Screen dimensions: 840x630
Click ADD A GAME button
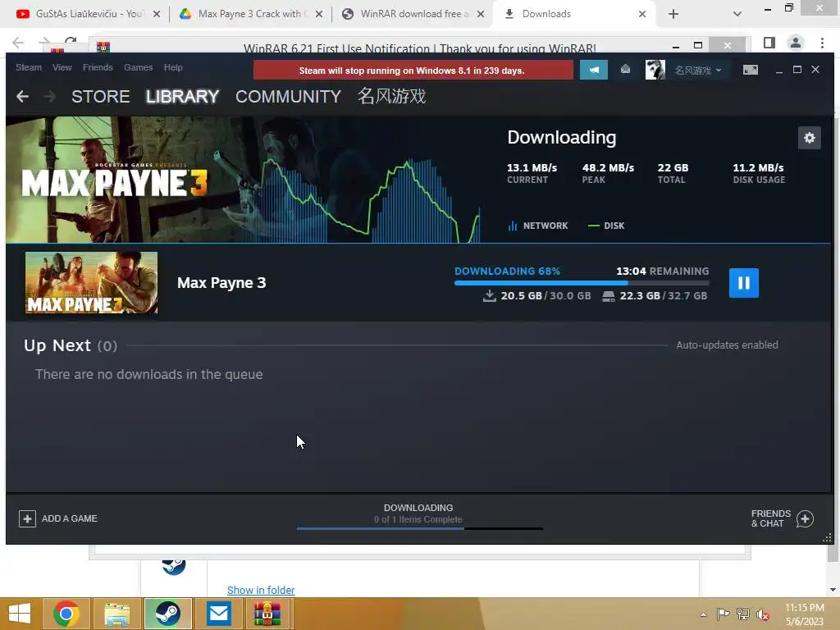point(58,518)
